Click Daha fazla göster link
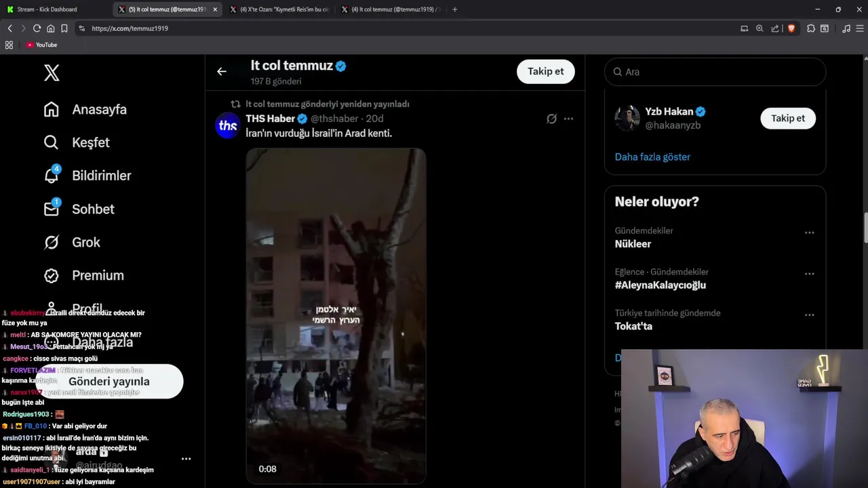The image size is (868, 488). coord(652,157)
